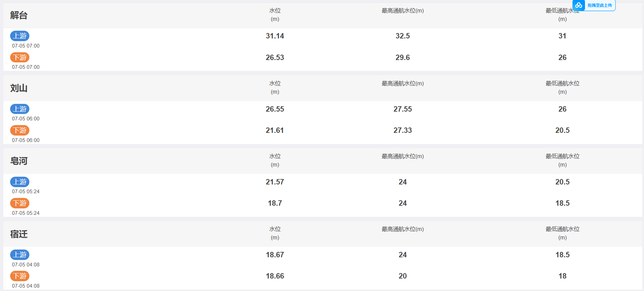Click the orange 下游 badge under 刘山
The width and height of the screenshot is (644, 291).
[x=20, y=130]
